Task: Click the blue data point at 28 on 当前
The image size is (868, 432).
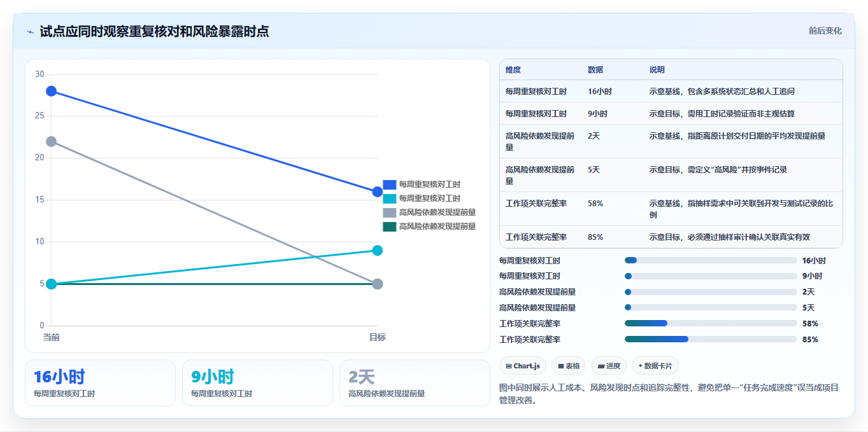Action: (x=51, y=91)
